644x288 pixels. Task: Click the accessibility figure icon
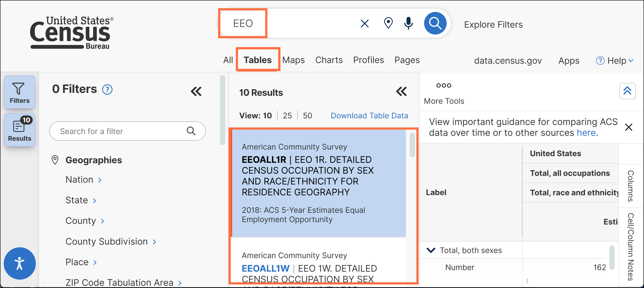pos(19,263)
